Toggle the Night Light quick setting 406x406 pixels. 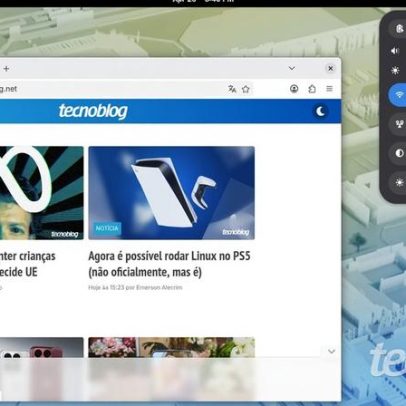397,182
